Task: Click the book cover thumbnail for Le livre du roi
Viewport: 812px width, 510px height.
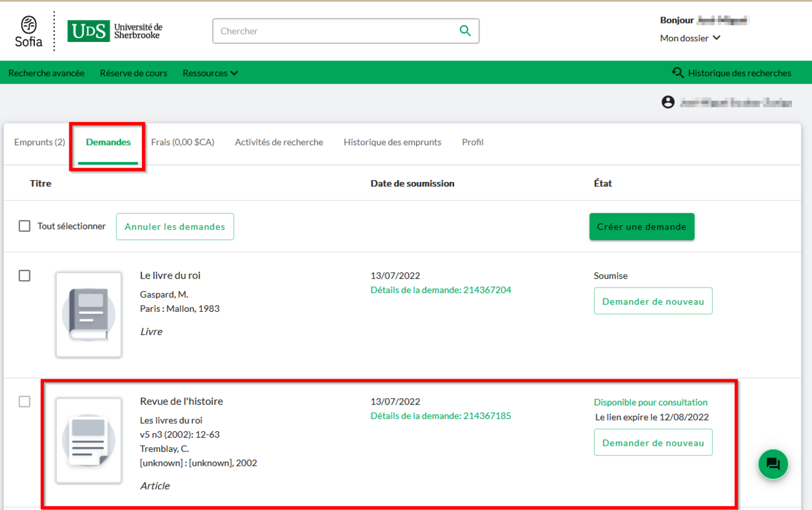Action: [x=89, y=315]
